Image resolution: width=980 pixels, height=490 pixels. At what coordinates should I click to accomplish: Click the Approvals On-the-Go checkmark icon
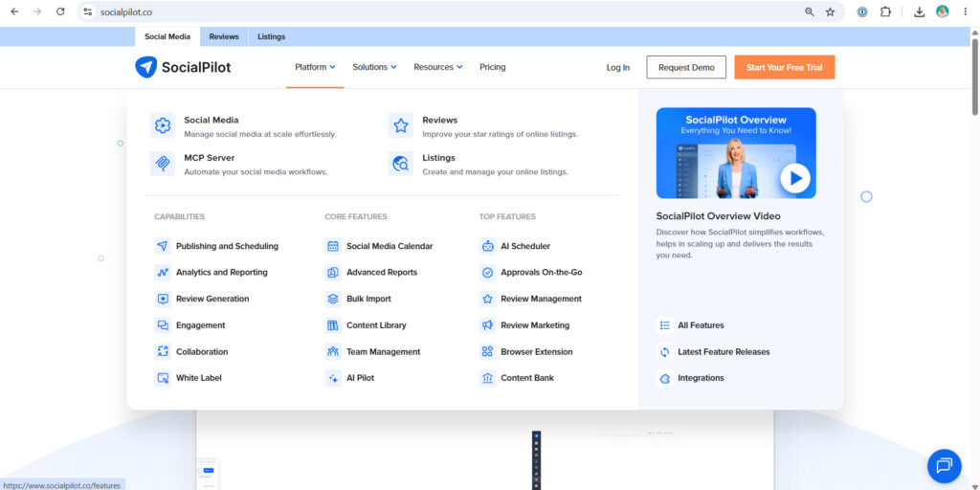[487, 273]
